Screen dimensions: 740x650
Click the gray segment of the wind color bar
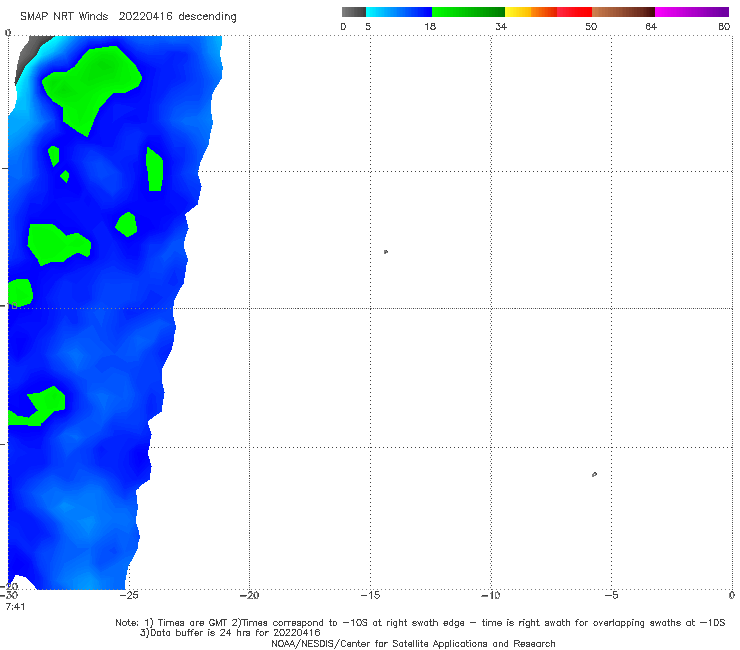353,12
